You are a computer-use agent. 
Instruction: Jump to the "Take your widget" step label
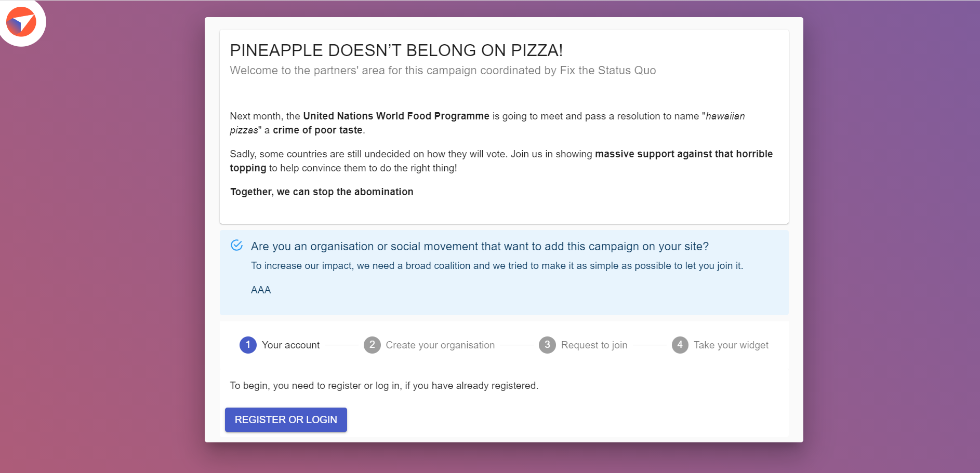[731, 345]
